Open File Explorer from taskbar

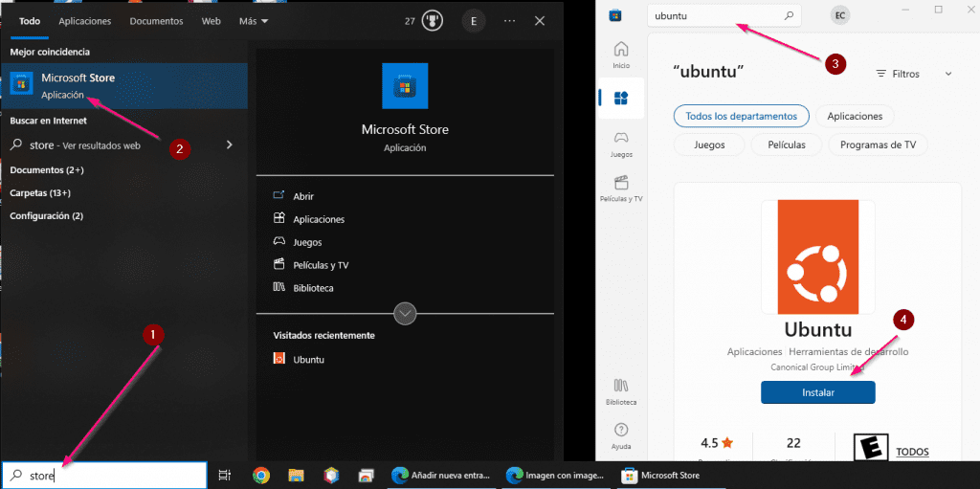[296, 476]
